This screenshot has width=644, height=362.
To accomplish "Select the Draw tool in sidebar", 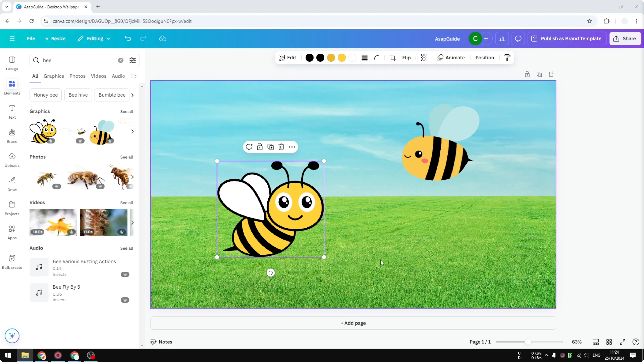I will [x=12, y=184].
